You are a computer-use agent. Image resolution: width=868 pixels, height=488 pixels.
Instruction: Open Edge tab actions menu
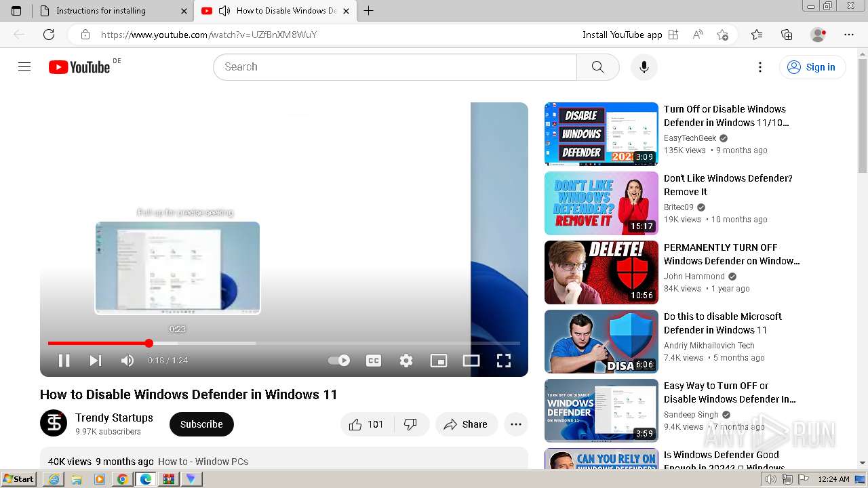click(16, 11)
